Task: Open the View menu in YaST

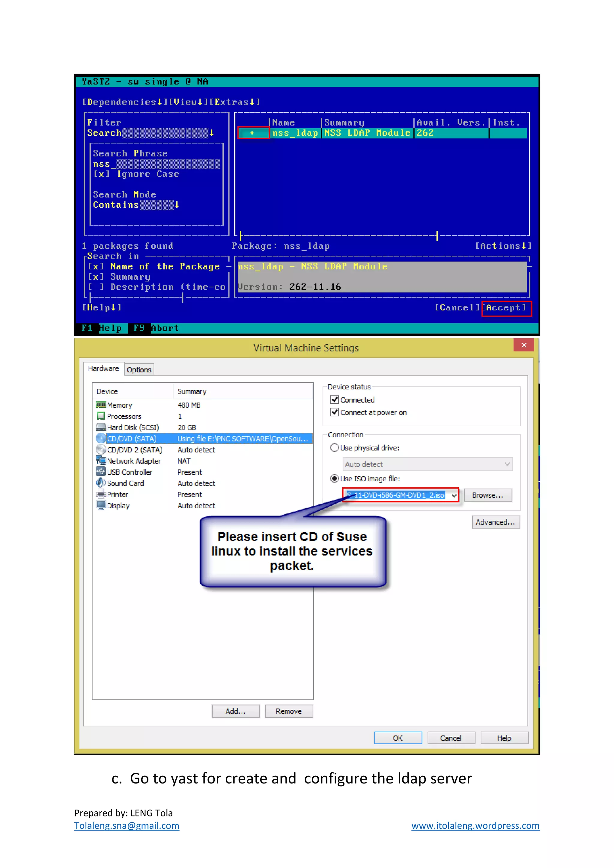Action: tap(188, 102)
